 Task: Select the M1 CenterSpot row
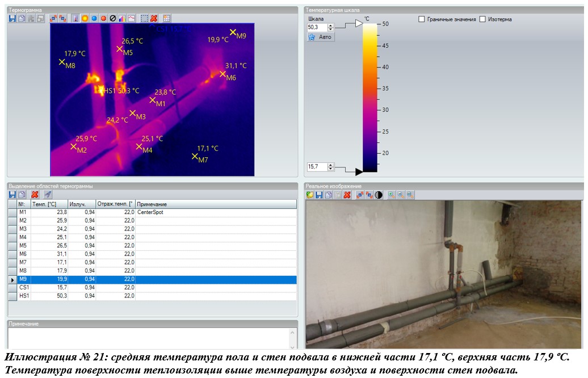click(x=152, y=212)
